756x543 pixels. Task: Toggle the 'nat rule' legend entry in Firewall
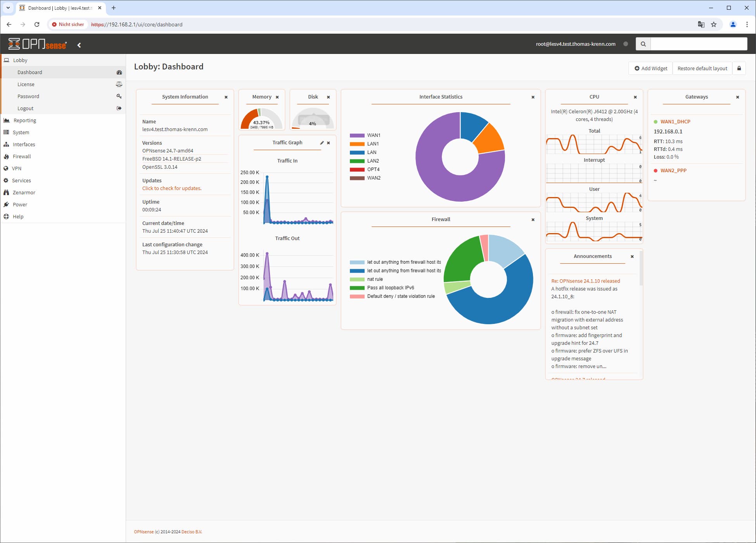(366, 279)
